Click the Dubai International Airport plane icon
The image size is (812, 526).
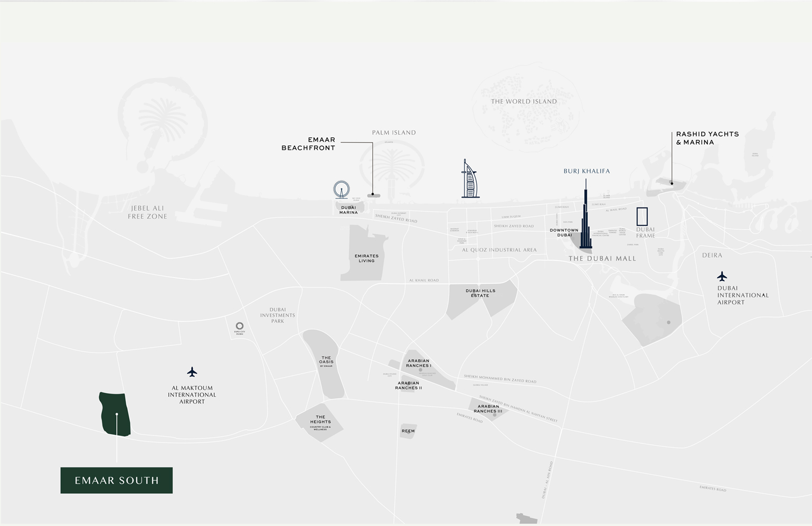point(722,276)
